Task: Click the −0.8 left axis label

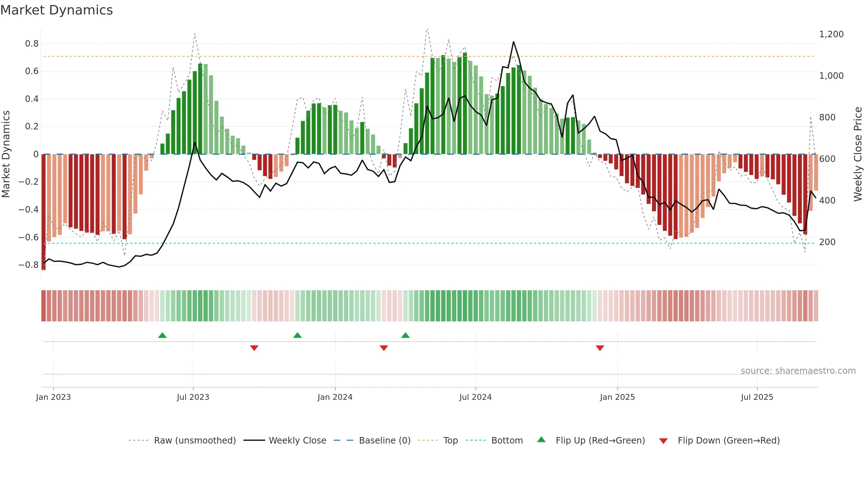Action: click(29, 265)
